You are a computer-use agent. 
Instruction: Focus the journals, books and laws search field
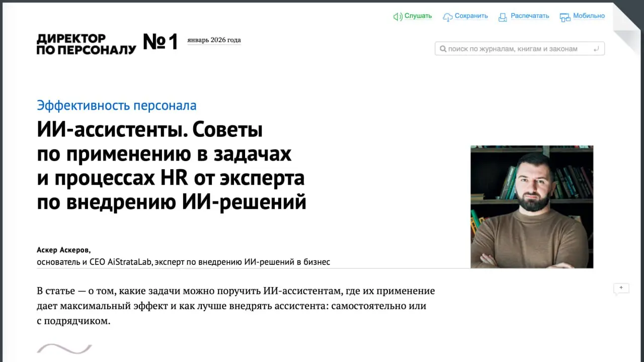(520, 49)
